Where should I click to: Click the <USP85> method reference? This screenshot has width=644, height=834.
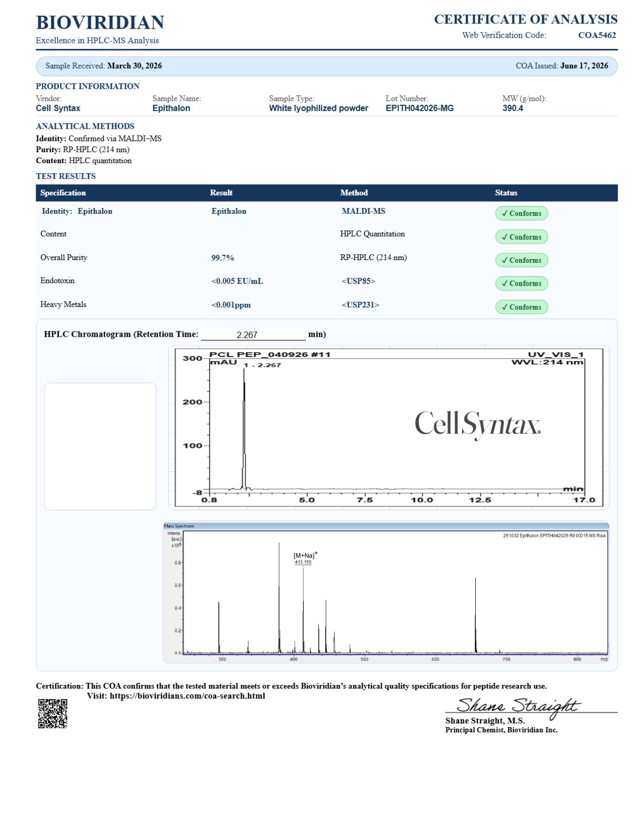(x=358, y=281)
